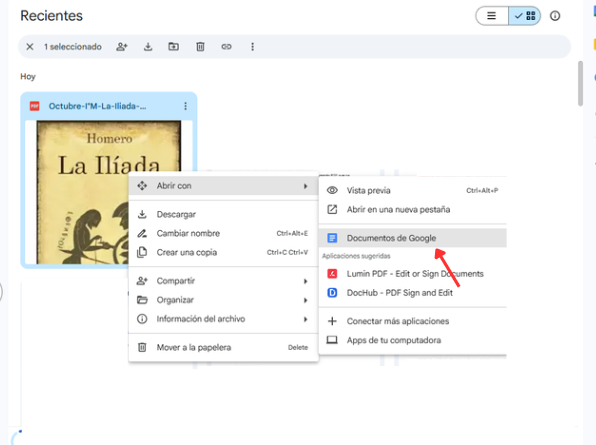Viewport: 596px width, 445px height.
Task: Click the copy link icon in the selection toolbar
Action: click(x=227, y=47)
